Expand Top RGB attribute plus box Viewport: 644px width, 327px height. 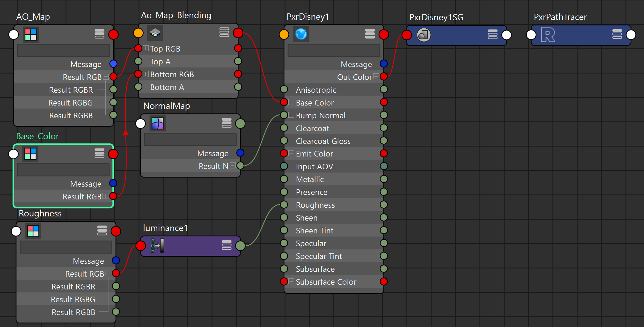[146, 48]
